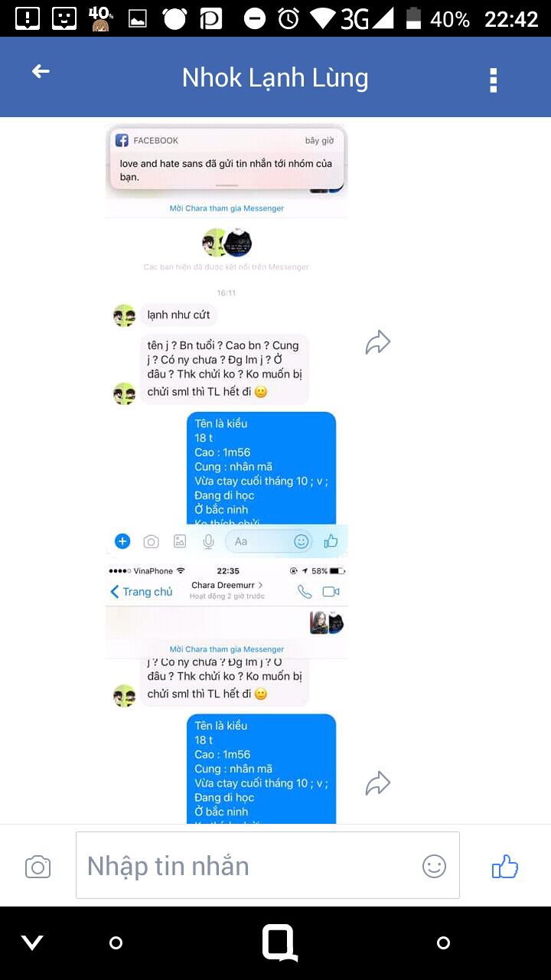Open the emoji smiley picker
This screenshot has height=980, width=551.
[434, 866]
